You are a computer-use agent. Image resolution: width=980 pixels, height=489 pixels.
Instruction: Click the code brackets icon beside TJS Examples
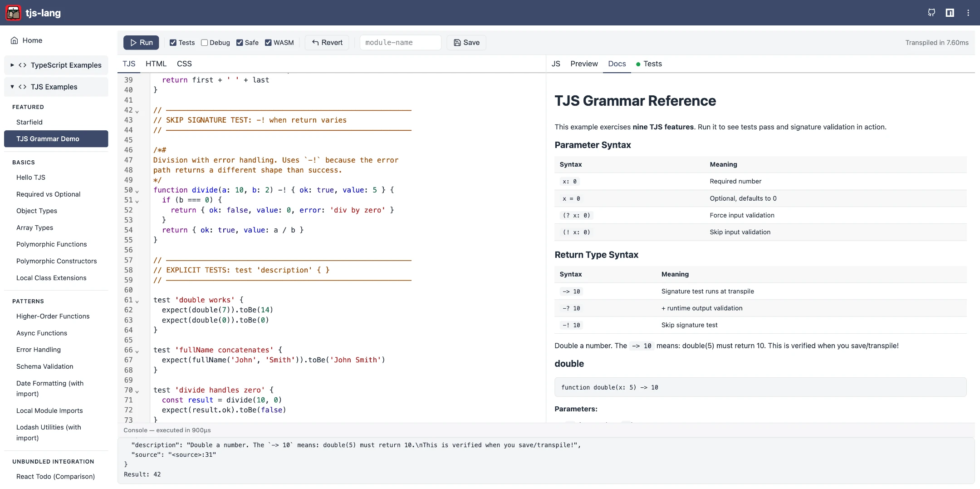[22, 87]
